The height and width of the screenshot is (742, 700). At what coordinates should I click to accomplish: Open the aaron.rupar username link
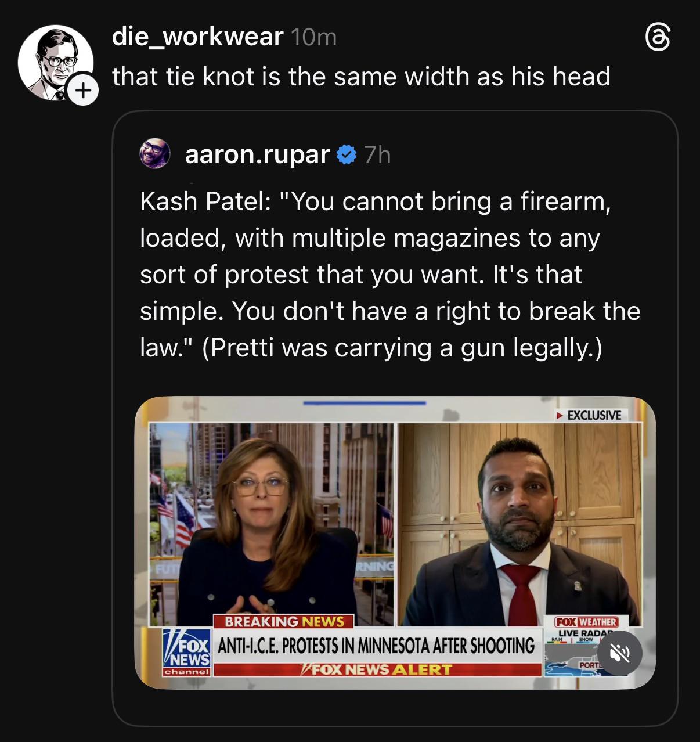point(257,154)
